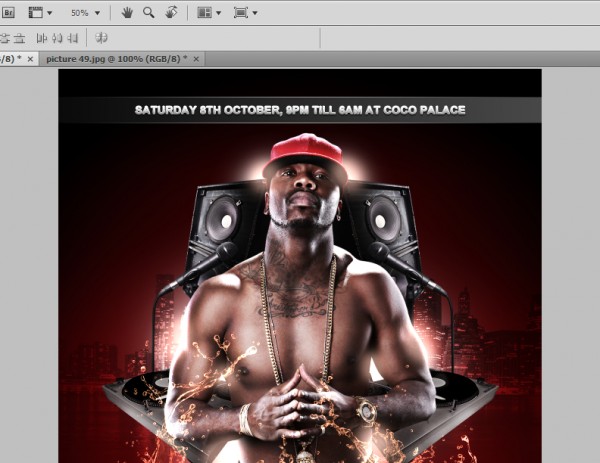Close the picture 49.jpg tab
This screenshot has width=600, height=463.
click(196, 59)
